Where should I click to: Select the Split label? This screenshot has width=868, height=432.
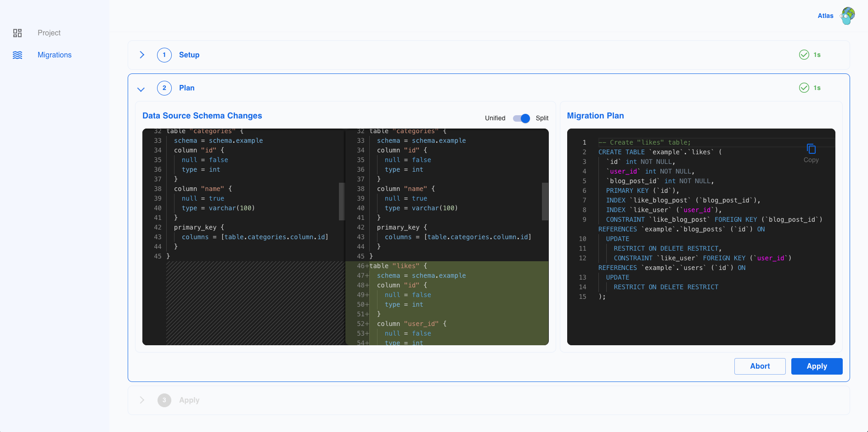(x=542, y=118)
